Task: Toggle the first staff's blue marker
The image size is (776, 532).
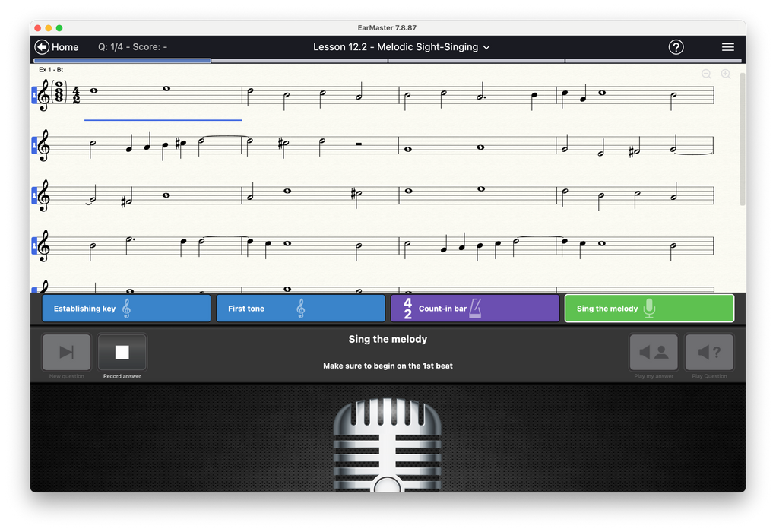Action: [34, 95]
